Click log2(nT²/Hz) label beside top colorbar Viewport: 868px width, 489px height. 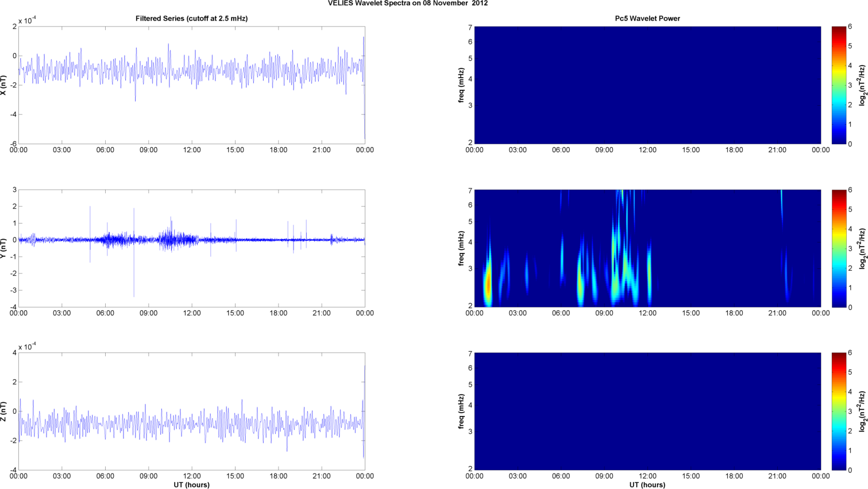coord(862,85)
